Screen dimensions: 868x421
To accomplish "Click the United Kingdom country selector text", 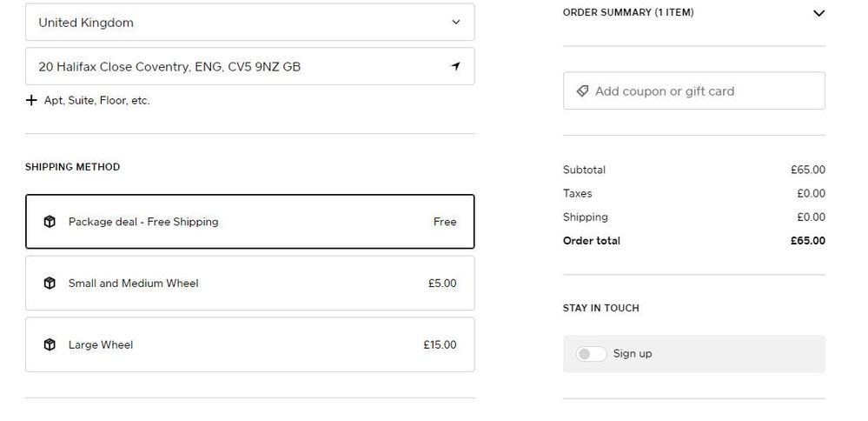I will pyautogui.click(x=86, y=23).
